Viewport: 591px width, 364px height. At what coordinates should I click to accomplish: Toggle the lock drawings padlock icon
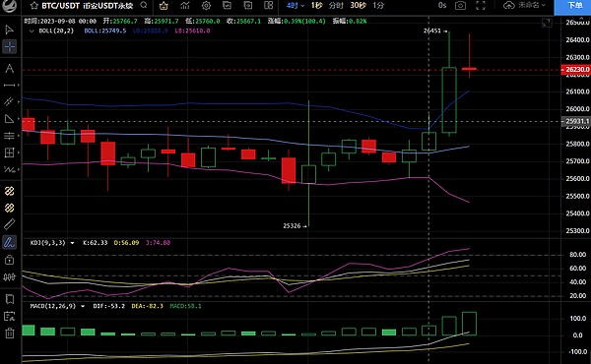[10, 260]
